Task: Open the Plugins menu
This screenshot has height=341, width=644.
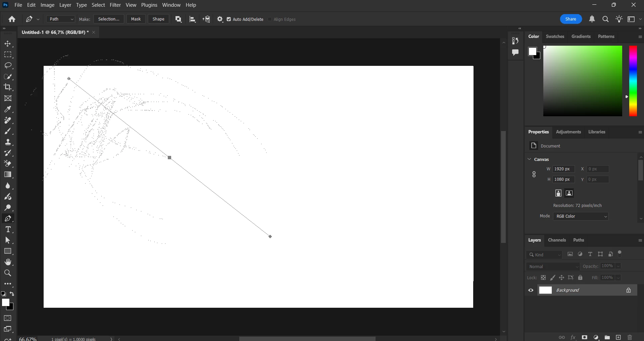Action: click(149, 5)
